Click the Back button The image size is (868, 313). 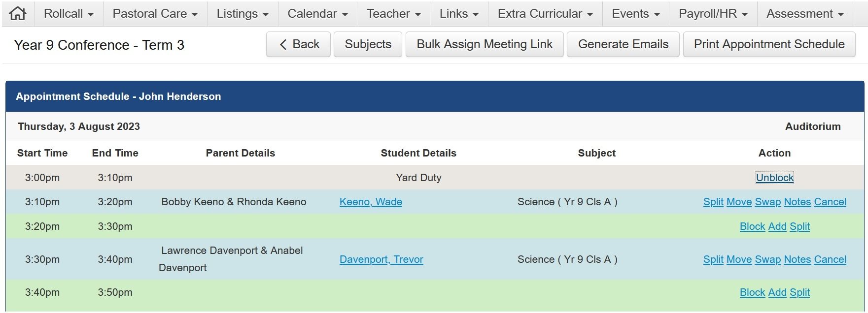(299, 44)
